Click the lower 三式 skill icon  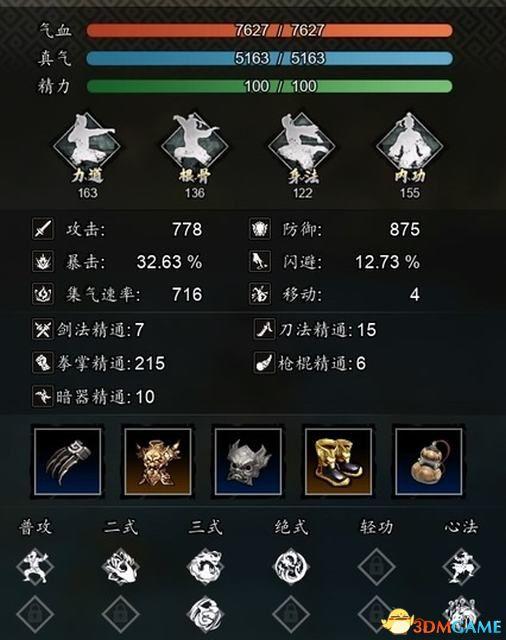click(206, 614)
